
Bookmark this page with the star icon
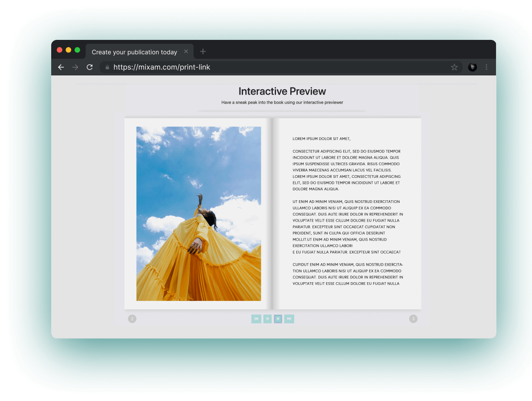point(454,67)
